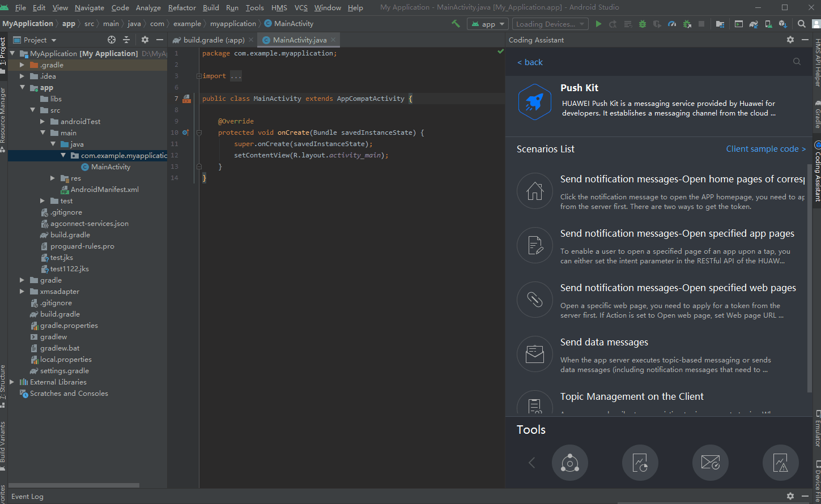Switch to the build.gradle (:app) tab
The width and height of the screenshot is (821, 504).
(213, 40)
